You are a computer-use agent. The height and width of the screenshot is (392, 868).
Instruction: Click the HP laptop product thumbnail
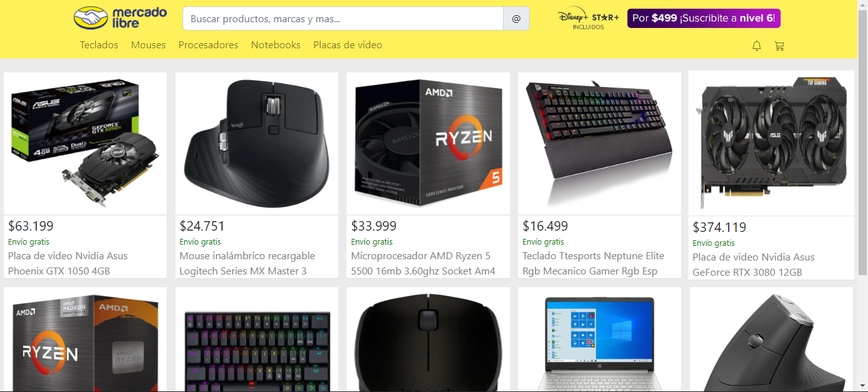tap(600, 339)
